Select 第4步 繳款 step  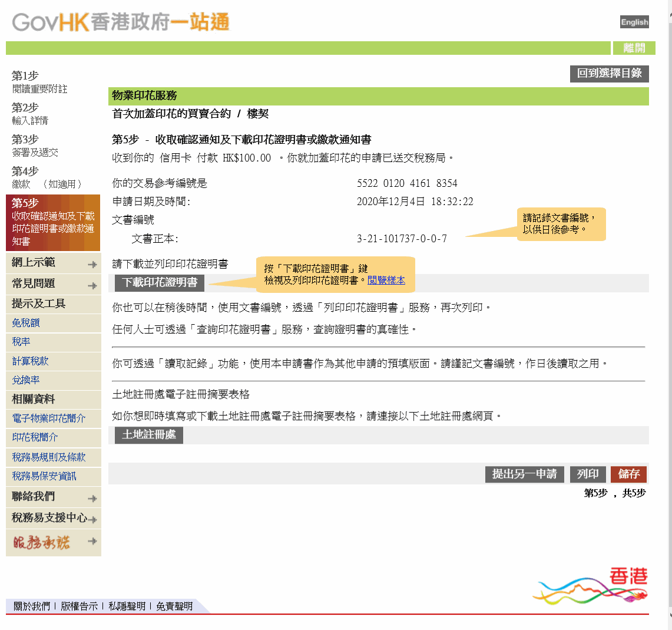coord(47,177)
